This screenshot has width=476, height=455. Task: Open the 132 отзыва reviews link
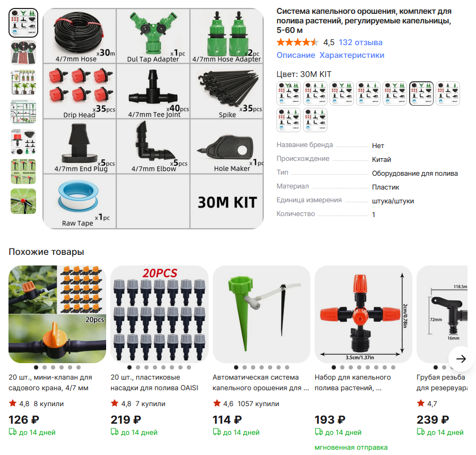pos(360,42)
